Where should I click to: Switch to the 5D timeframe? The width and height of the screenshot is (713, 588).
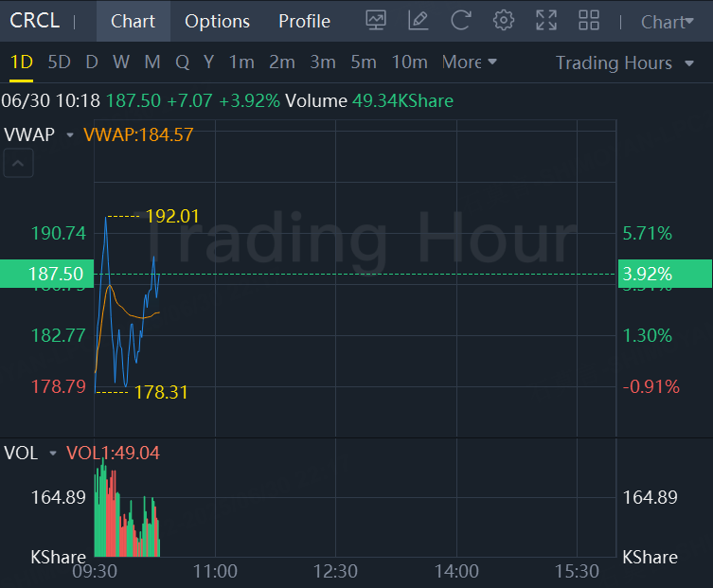point(59,62)
